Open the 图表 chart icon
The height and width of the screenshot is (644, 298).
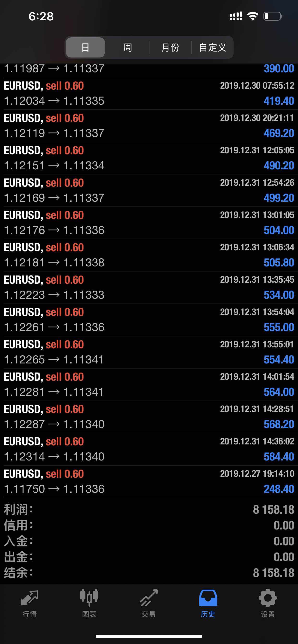click(89, 598)
